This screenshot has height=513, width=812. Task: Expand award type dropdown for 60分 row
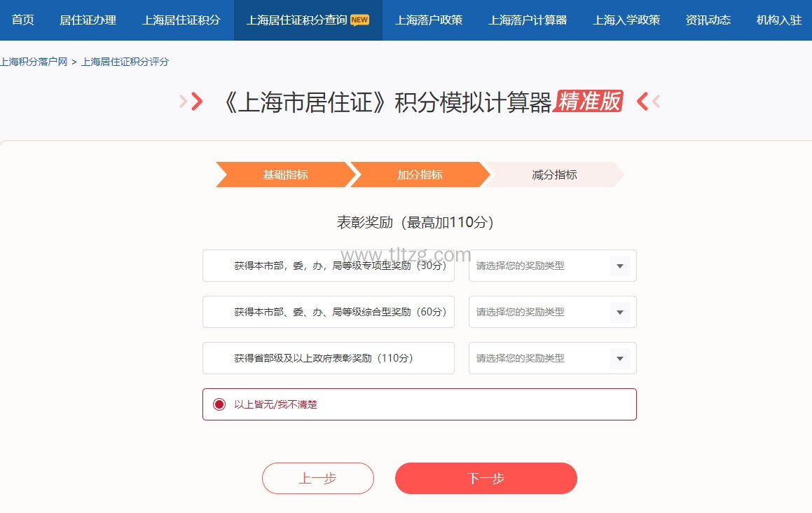(x=552, y=312)
